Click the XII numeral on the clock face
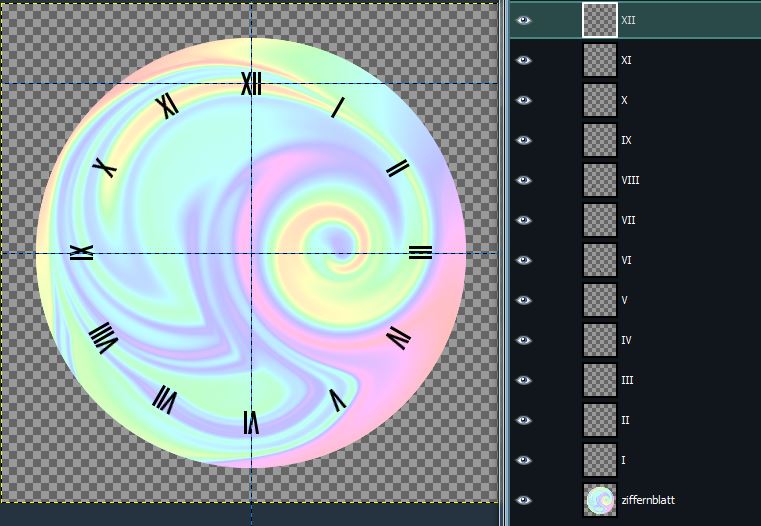This screenshot has width=761, height=526. point(251,83)
